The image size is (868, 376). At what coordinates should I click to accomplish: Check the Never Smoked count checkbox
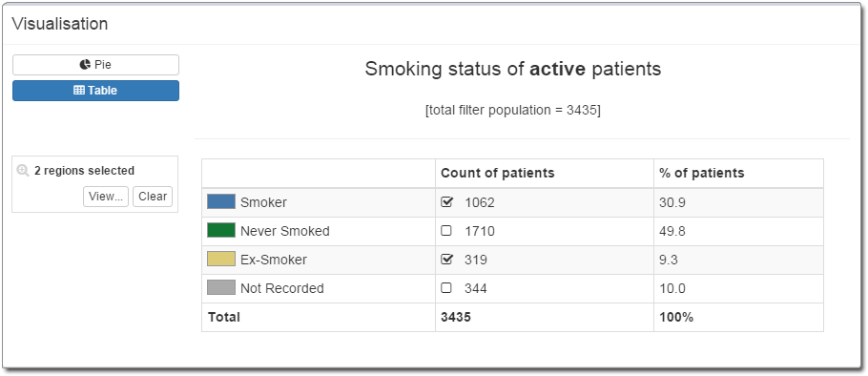coord(446,231)
